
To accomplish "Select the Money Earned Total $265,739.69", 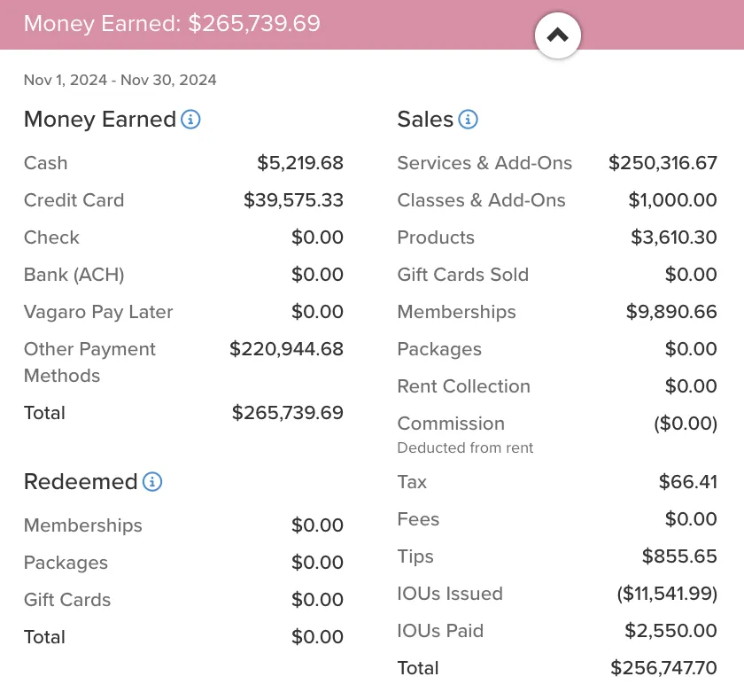I will pos(287,412).
